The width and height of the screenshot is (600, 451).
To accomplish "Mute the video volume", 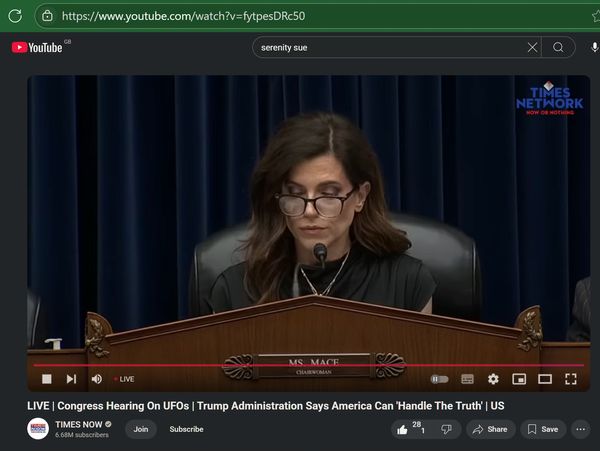I will [97, 379].
